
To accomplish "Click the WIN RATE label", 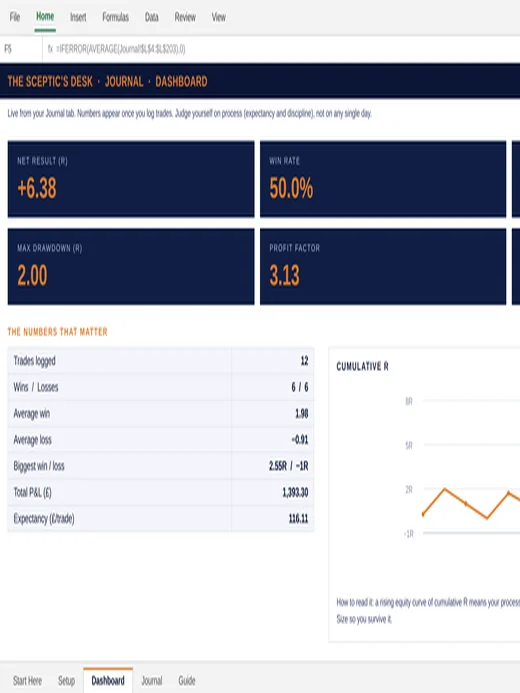I will [285, 161].
